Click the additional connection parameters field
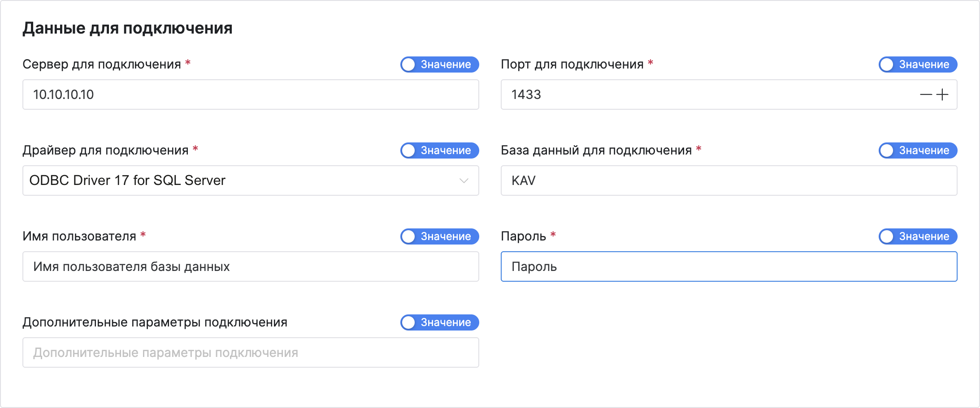The width and height of the screenshot is (980, 408). [250, 352]
